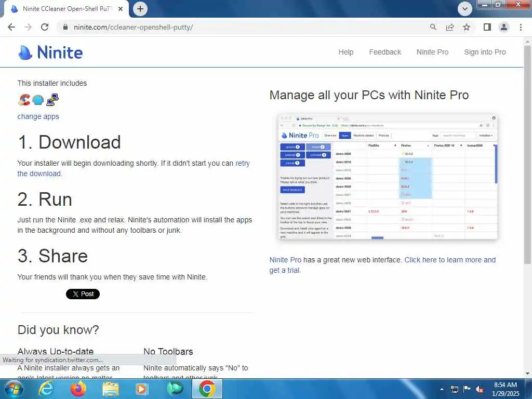Viewport: 532px width, 399px height.
Task: Open the Chrome three-dot menu
Action: tap(521, 27)
